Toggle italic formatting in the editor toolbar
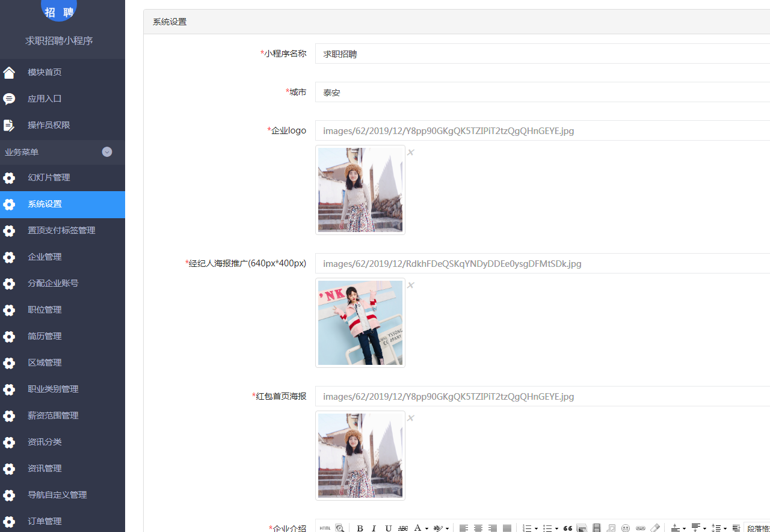This screenshot has width=770, height=532. tap(374, 528)
